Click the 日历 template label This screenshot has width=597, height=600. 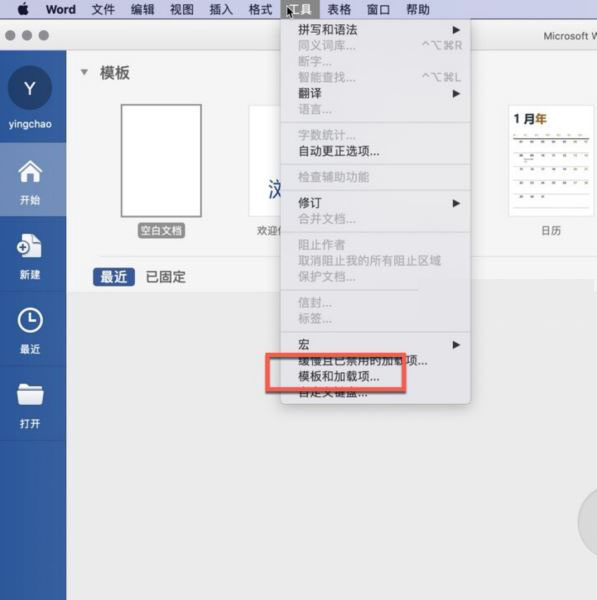point(551,230)
